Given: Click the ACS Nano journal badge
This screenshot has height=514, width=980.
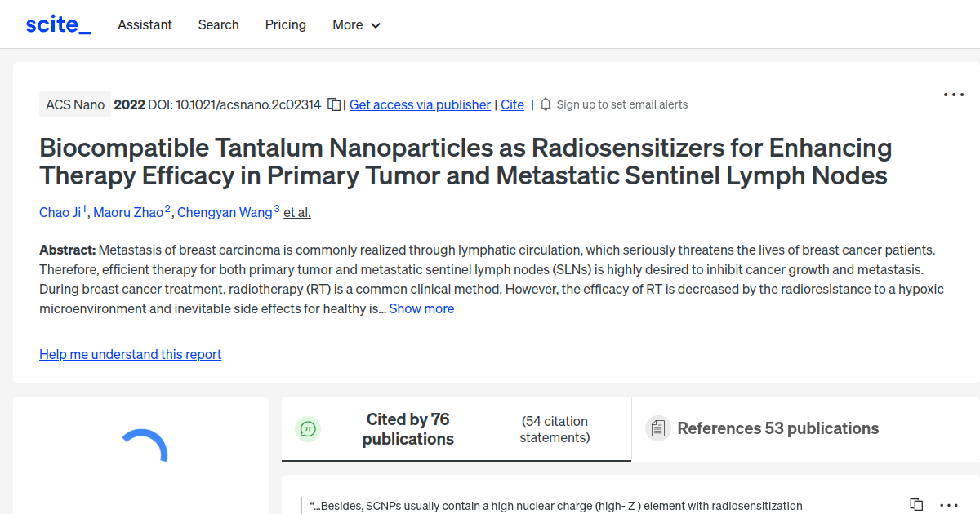Looking at the screenshot, I should (75, 104).
